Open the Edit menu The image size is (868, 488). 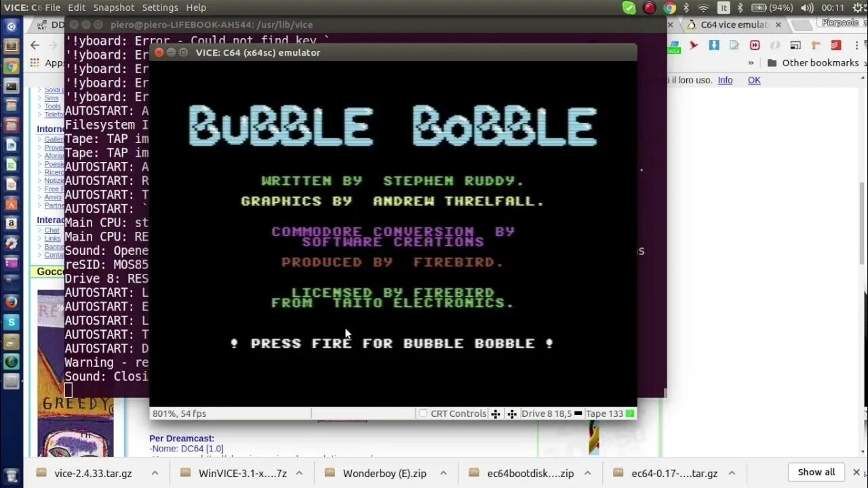tap(77, 7)
